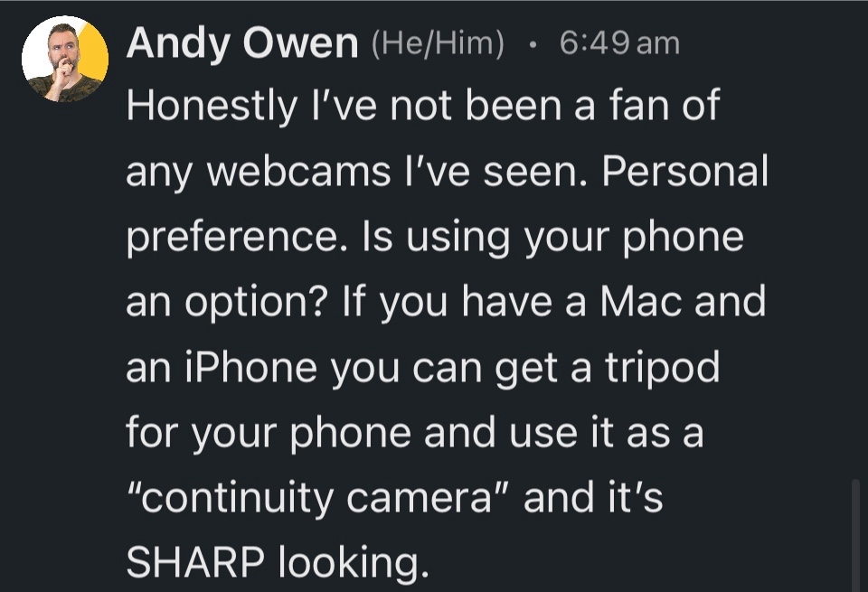
Task: Click the dot separator before the timestamp
Action: coord(533,43)
